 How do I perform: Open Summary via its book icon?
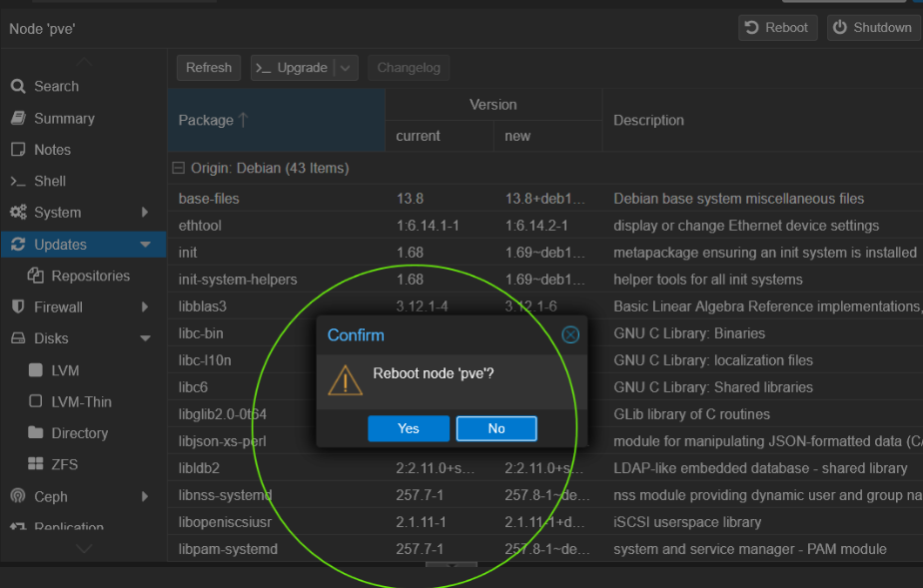[18, 118]
